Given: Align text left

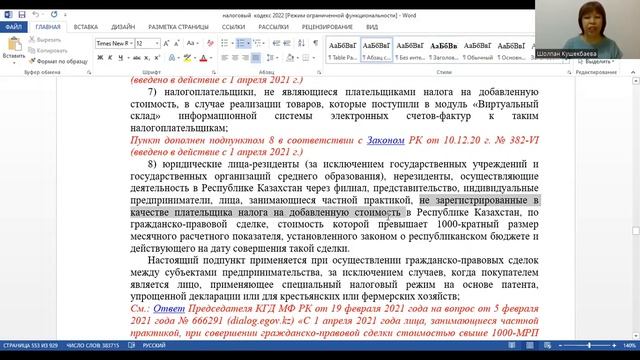Looking at the screenshot, I should point(224,58).
